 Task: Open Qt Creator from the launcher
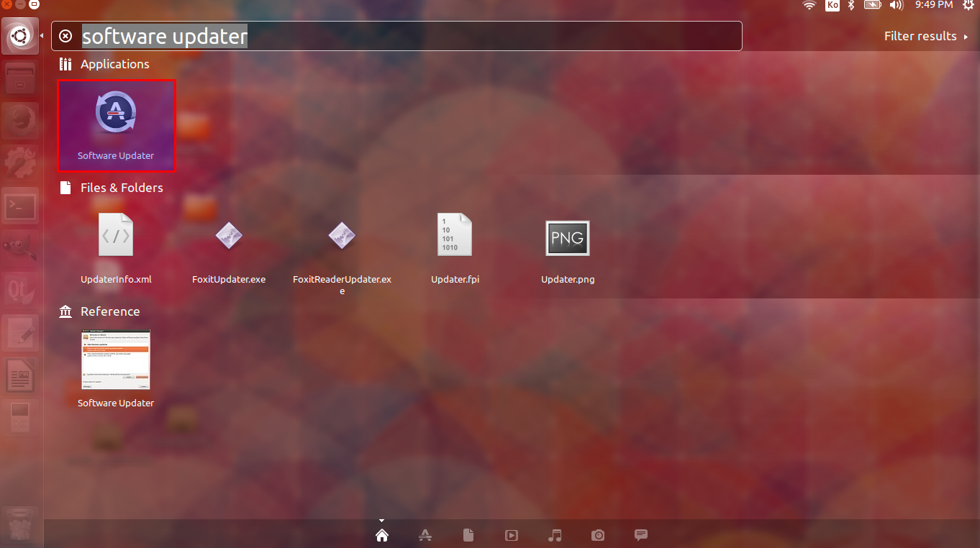pyautogui.click(x=20, y=291)
